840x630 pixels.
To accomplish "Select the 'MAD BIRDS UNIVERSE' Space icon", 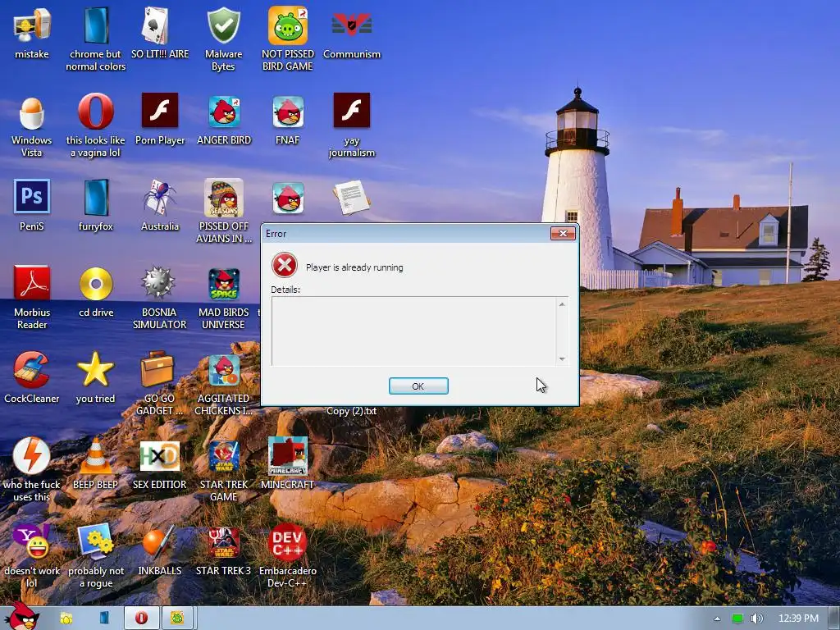I will pyautogui.click(x=224, y=284).
